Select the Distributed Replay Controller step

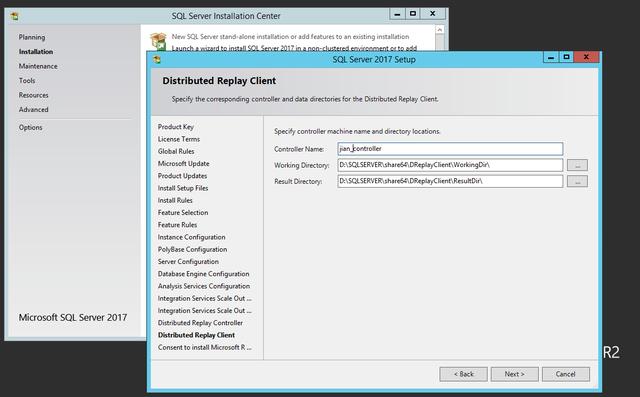tap(200, 323)
